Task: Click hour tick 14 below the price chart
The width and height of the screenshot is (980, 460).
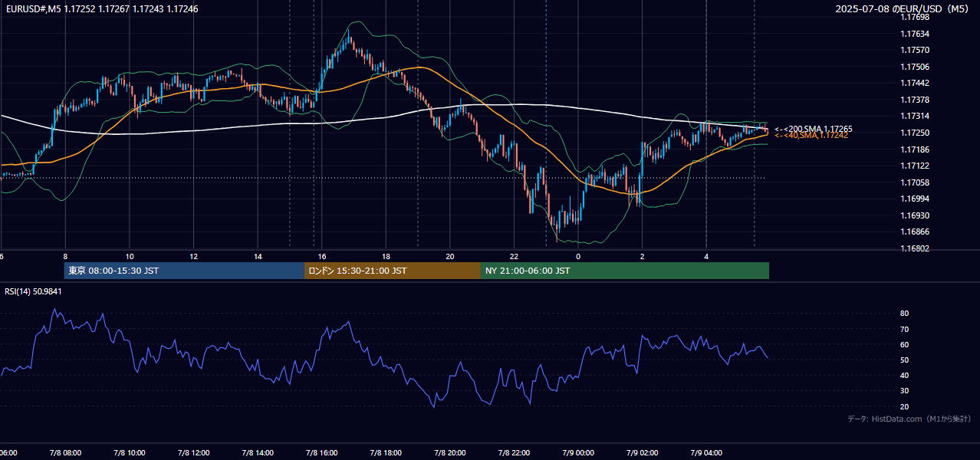Action: (x=258, y=256)
